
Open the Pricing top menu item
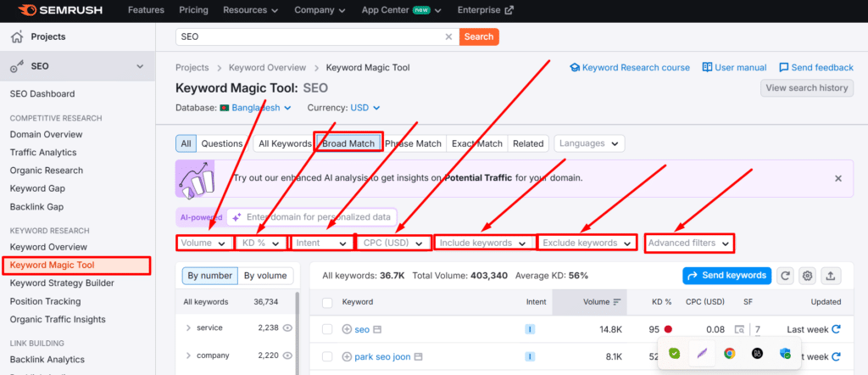(x=194, y=10)
